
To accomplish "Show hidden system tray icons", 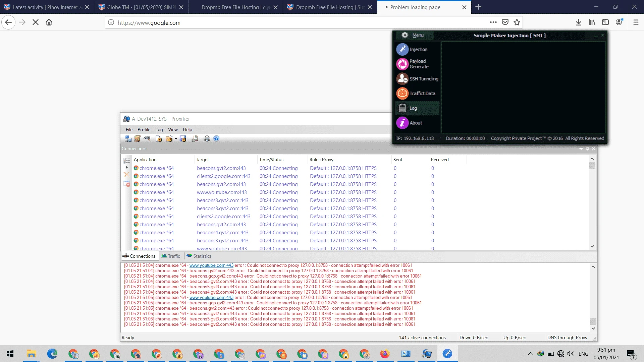I will [x=530, y=354].
